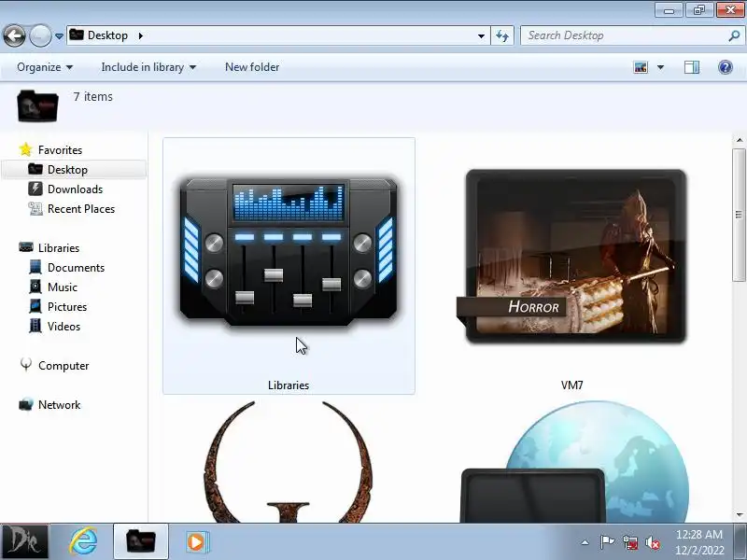Click the folder icon in the address bar

(77, 35)
